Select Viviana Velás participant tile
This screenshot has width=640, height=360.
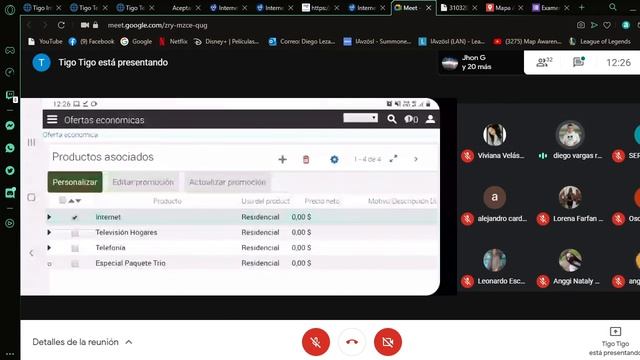pyautogui.click(x=494, y=141)
